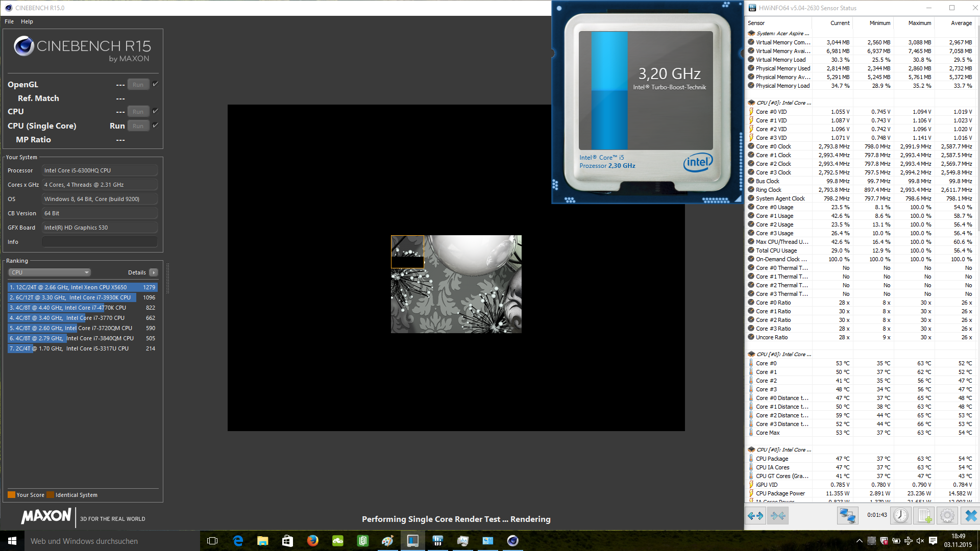
Task: Click HWiNFO expand window arrows icon
Action: tap(755, 516)
